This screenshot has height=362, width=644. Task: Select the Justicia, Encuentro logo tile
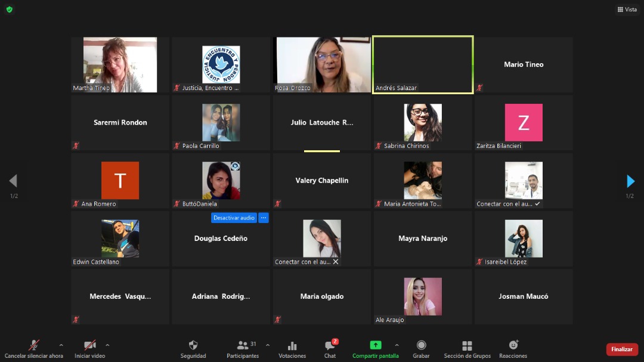(221, 64)
